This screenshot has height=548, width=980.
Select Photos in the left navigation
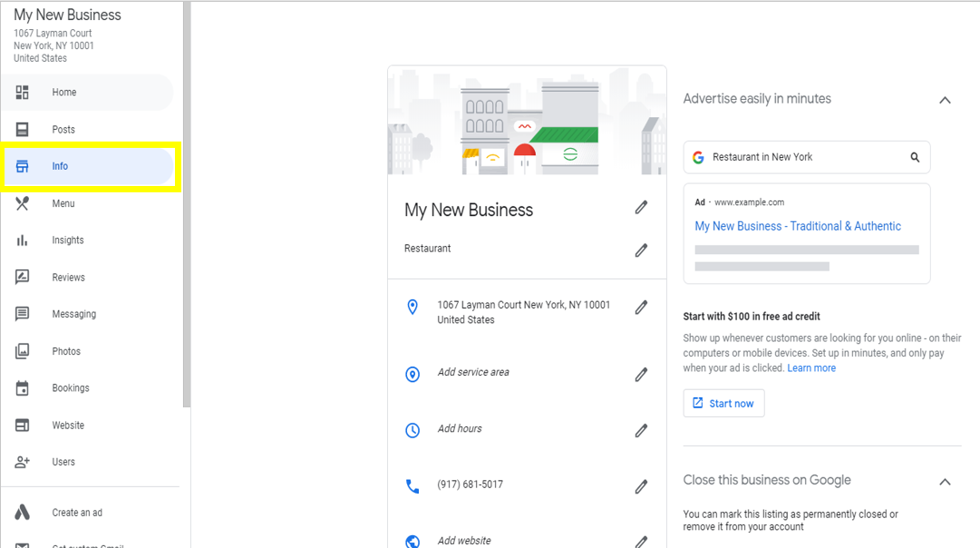pyautogui.click(x=66, y=351)
